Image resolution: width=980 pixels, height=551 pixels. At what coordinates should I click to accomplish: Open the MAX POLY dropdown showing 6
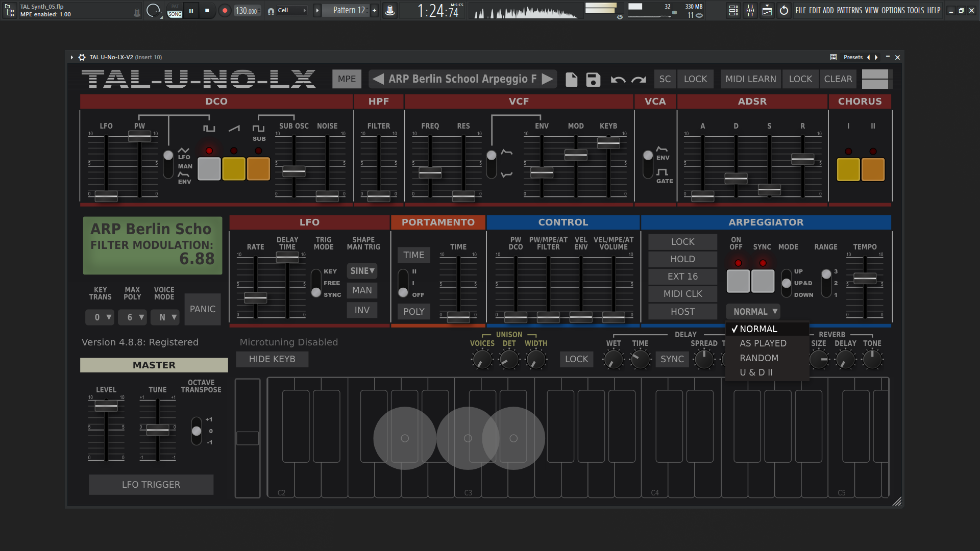(x=133, y=317)
